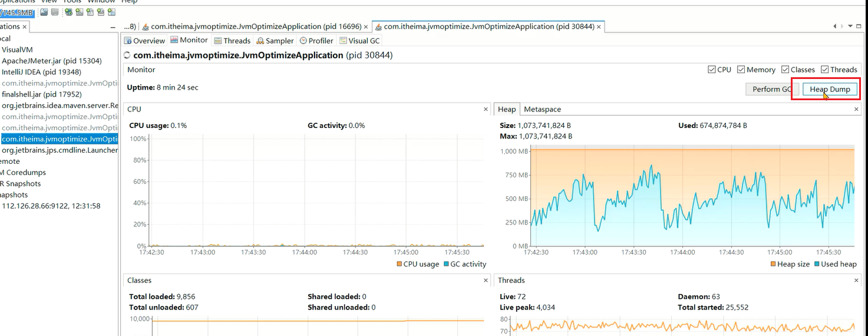Click the first green add-connection toolbar icon
The height and width of the screenshot is (336, 868).
(68, 12)
